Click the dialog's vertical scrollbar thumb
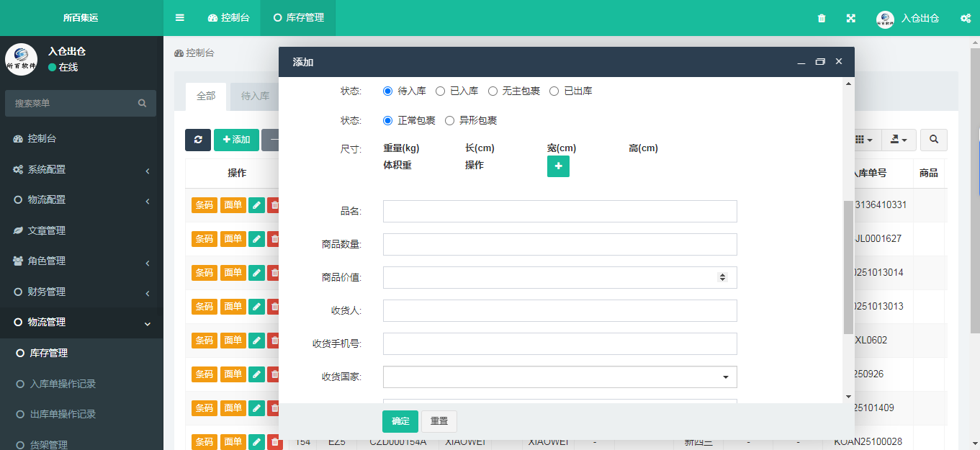The height and width of the screenshot is (450, 980). 848,266
